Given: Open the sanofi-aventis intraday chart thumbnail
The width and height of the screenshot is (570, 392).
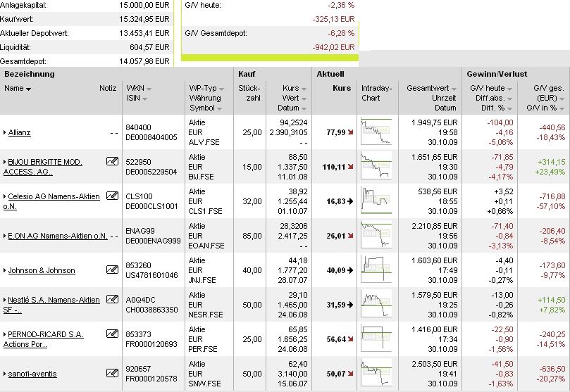Looking at the screenshot, I should (x=376, y=373).
